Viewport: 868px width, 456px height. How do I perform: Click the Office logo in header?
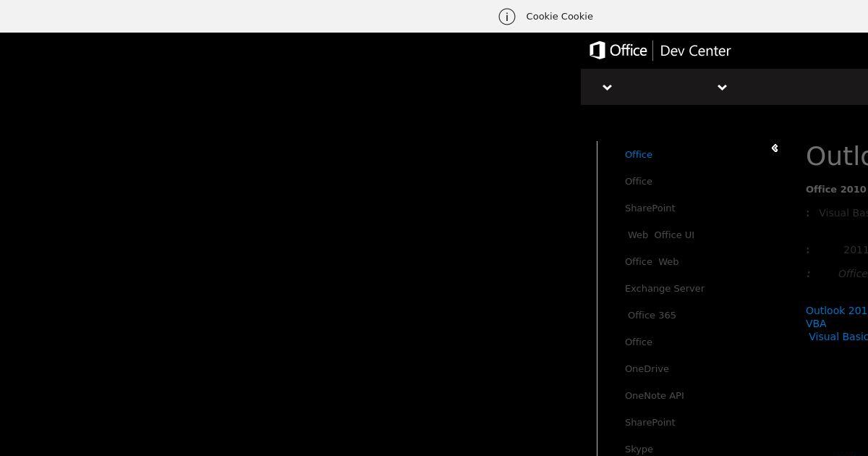pos(618,50)
